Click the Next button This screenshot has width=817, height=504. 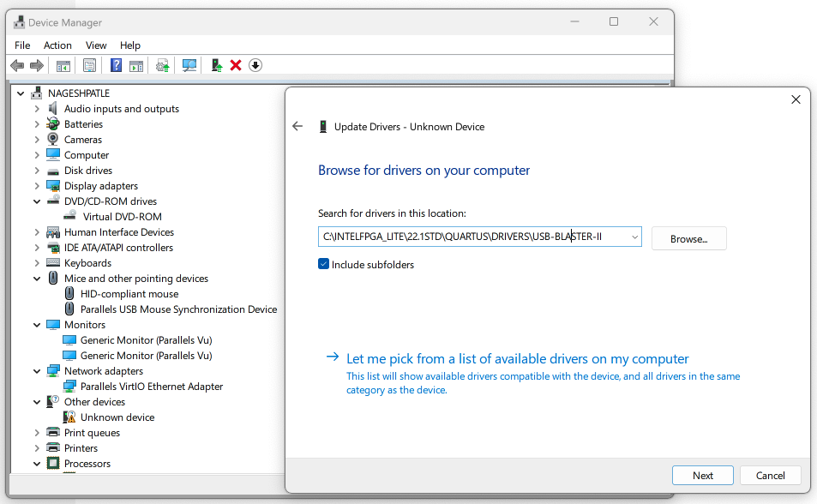(x=702, y=476)
